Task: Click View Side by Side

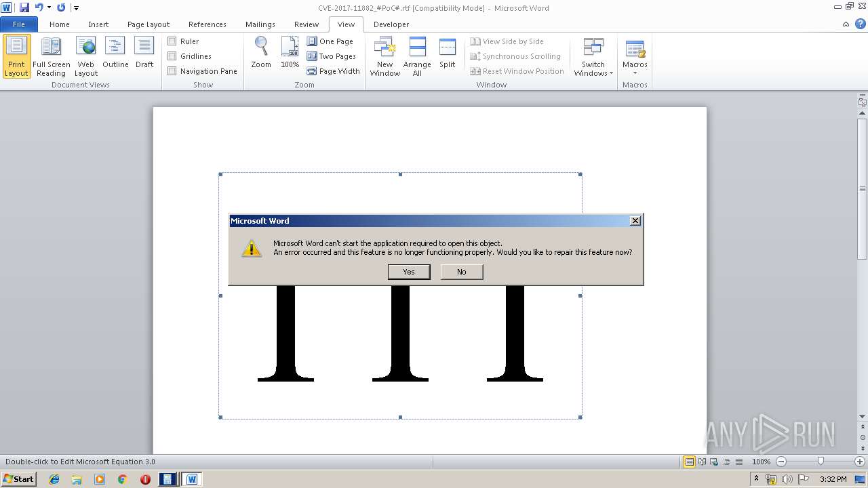Action: point(507,41)
